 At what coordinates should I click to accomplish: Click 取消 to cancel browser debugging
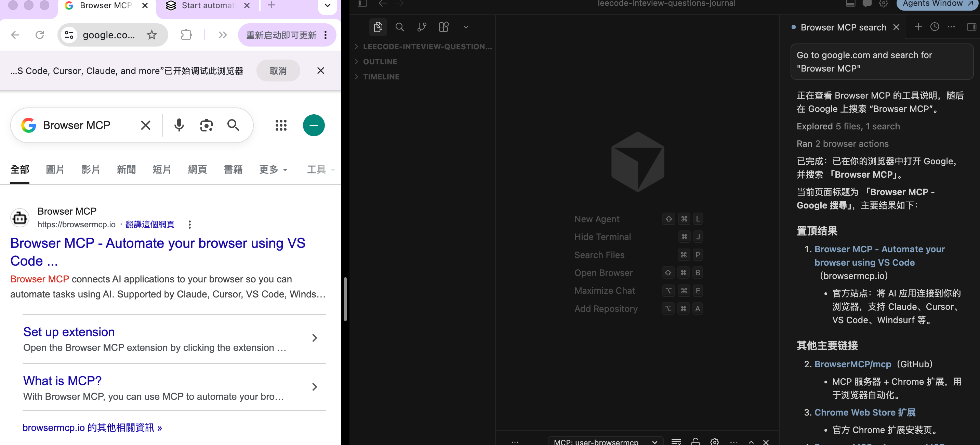point(278,71)
